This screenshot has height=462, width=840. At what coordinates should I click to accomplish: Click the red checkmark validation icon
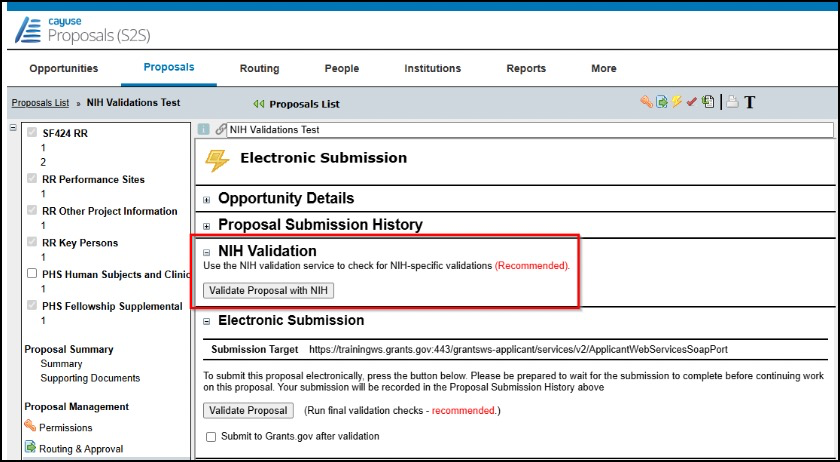pos(690,102)
